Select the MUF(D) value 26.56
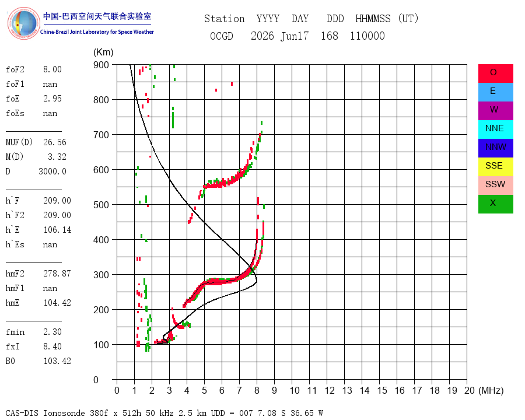 [55, 142]
